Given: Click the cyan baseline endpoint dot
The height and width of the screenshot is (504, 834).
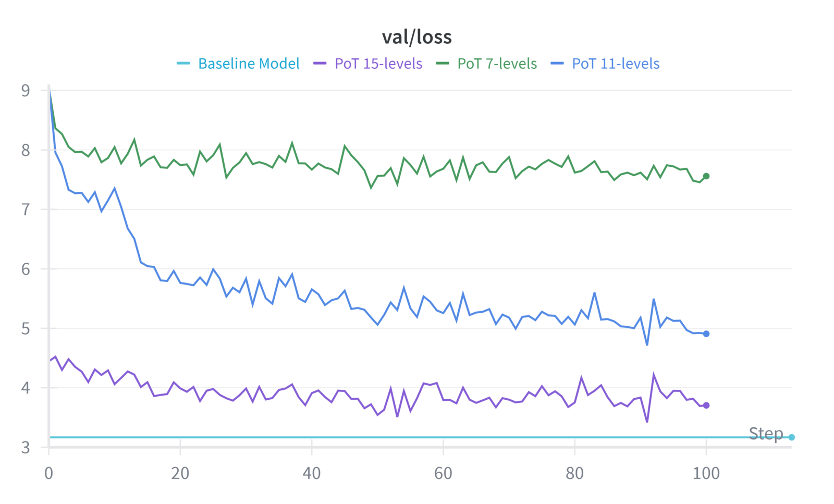Looking at the screenshot, I should pos(791,437).
